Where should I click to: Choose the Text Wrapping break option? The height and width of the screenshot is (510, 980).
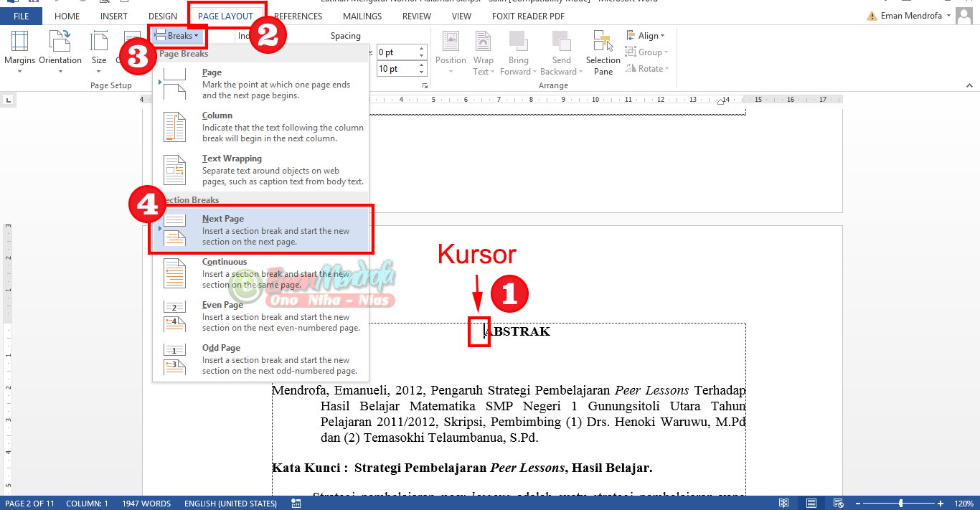pos(261,170)
